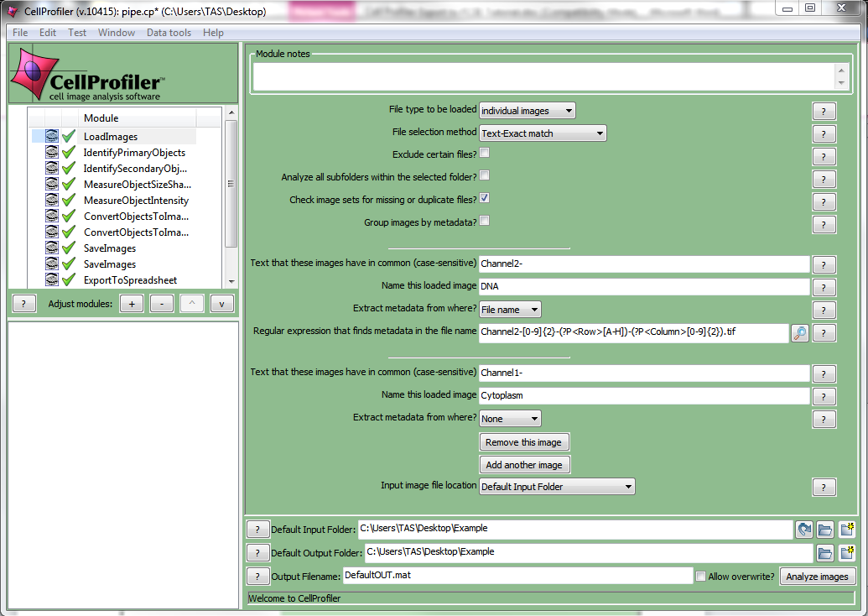This screenshot has width=868, height=616.
Task: Enable Analyze all subfolders checkbox
Action: click(485, 175)
